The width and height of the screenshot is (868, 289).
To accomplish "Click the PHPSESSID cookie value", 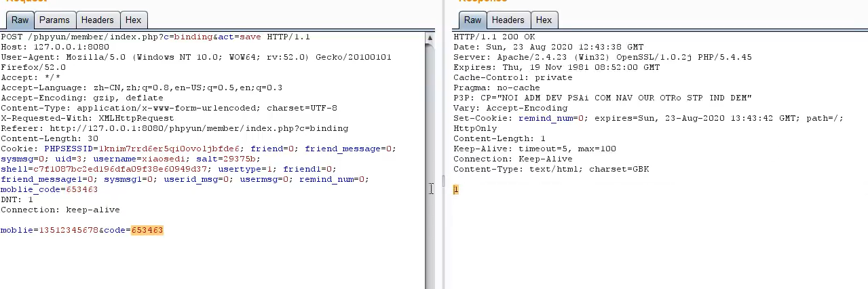I will coord(172,149).
